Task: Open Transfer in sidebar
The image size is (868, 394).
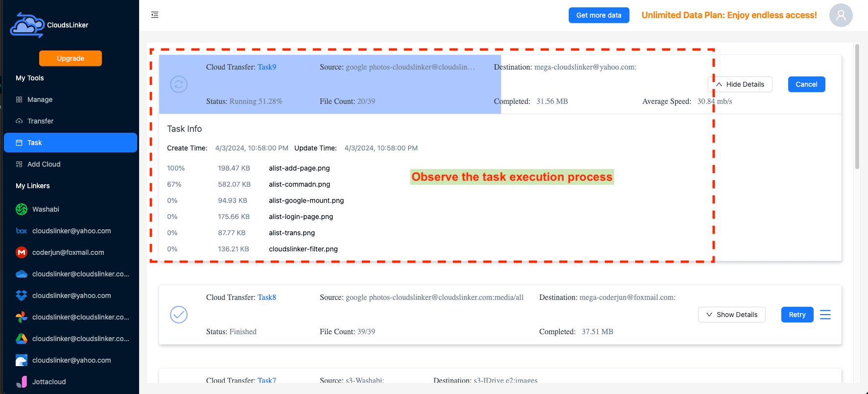Action: pos(71,121)
